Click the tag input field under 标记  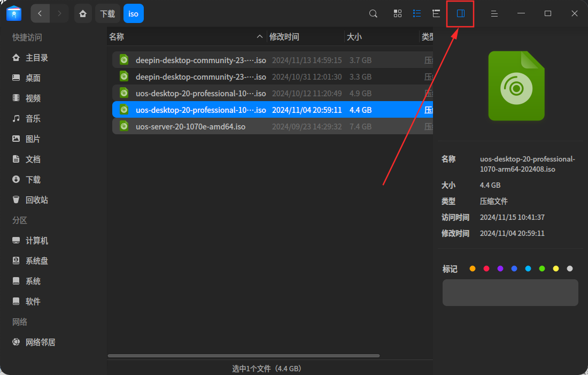click(510, 293)
